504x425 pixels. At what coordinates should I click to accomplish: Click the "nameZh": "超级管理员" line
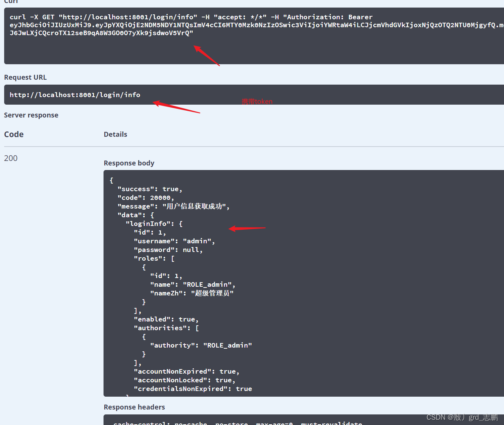(192, 293)
